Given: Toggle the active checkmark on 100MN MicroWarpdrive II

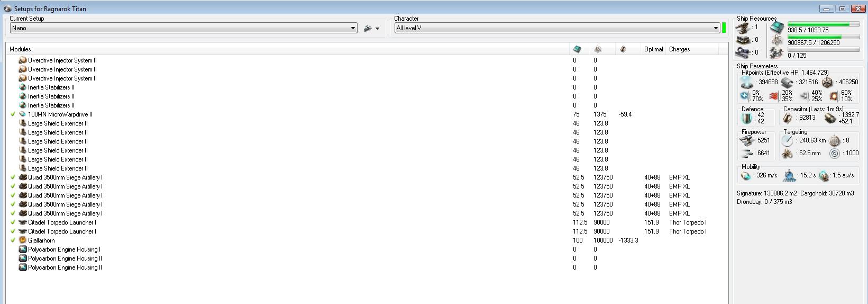Looking at the screenshot, I should 13,114.
